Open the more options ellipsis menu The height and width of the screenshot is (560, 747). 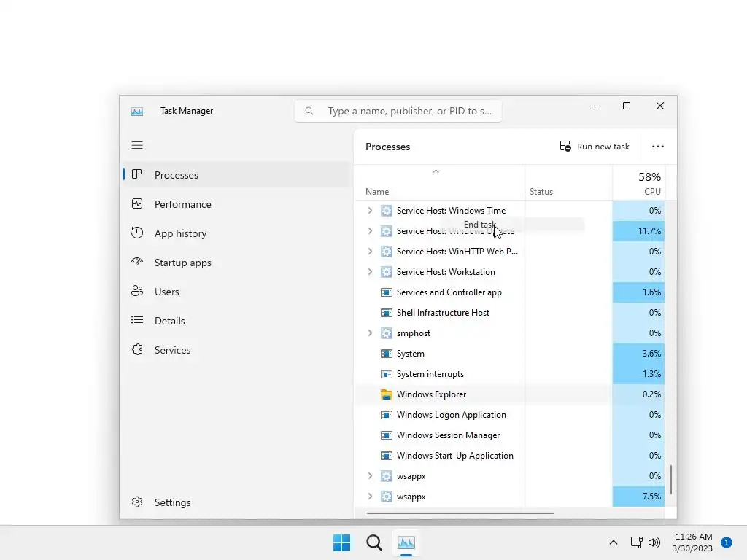[658, 146]
